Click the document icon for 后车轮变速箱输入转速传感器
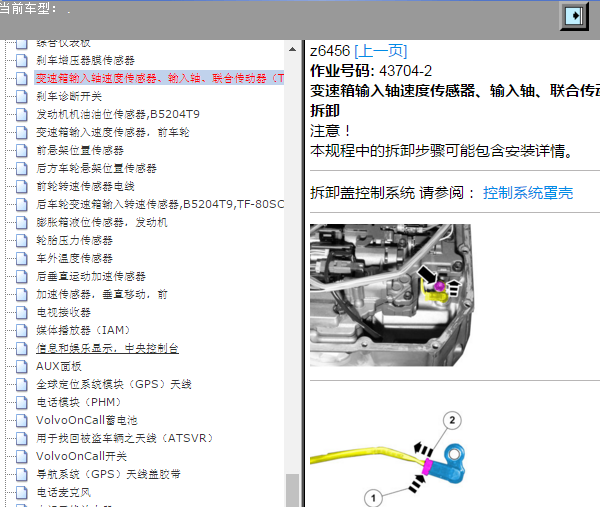This screenshot has width=600, height=507. pos(21,204)
